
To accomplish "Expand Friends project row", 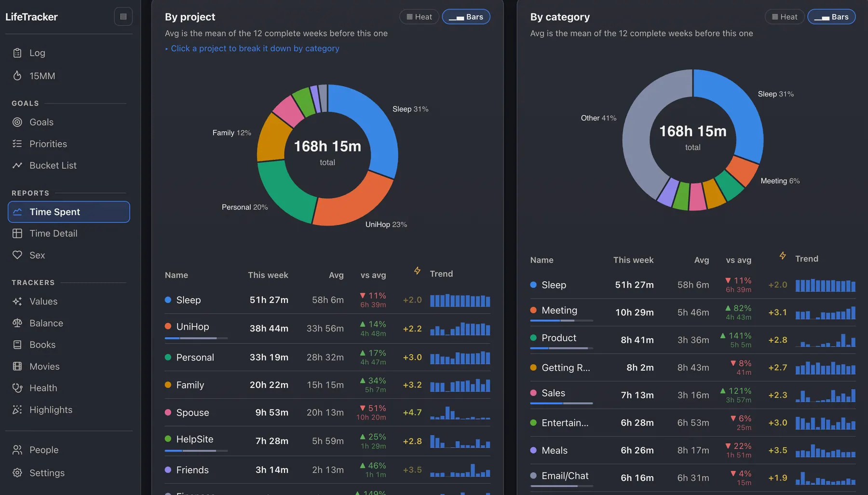I will (327, 470).
